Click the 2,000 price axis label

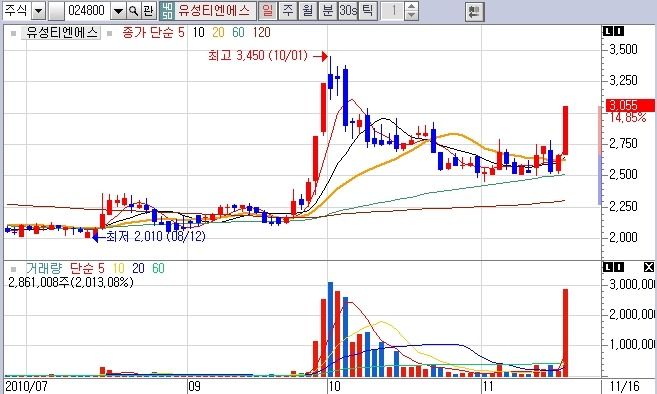tap(623, 237)
